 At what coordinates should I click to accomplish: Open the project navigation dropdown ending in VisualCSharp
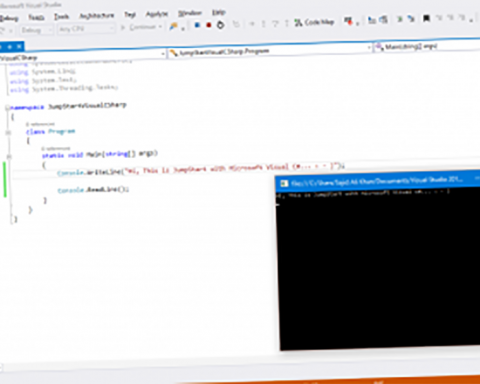tap(83, 55)
